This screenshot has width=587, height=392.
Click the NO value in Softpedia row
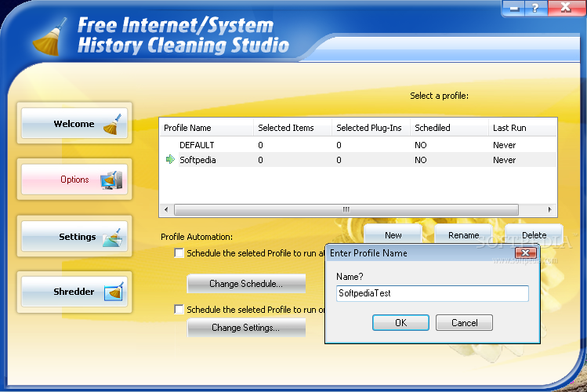pos(420,160)
